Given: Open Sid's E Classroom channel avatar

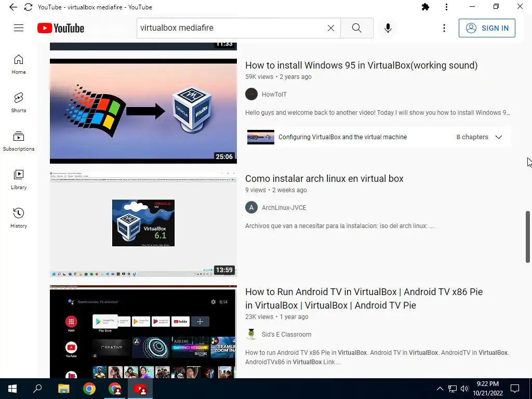Looking at the screenshot, I should click(x=251, y=335).
